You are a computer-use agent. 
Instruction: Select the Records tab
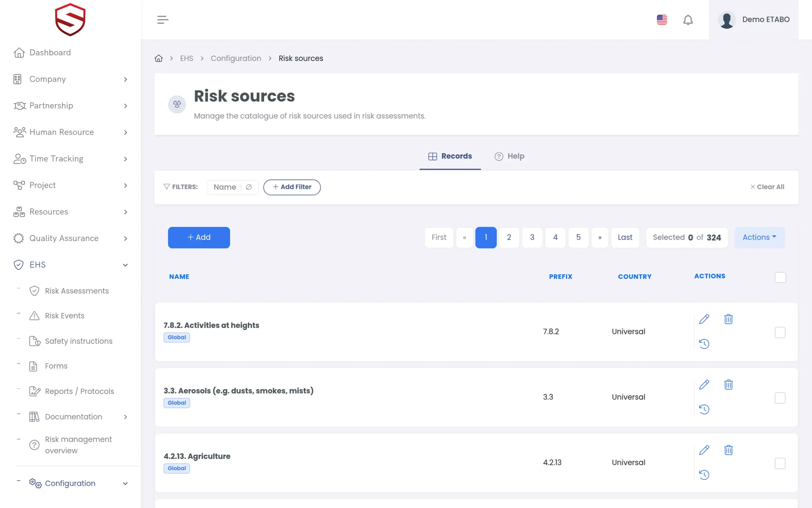[x=450, y=156]
